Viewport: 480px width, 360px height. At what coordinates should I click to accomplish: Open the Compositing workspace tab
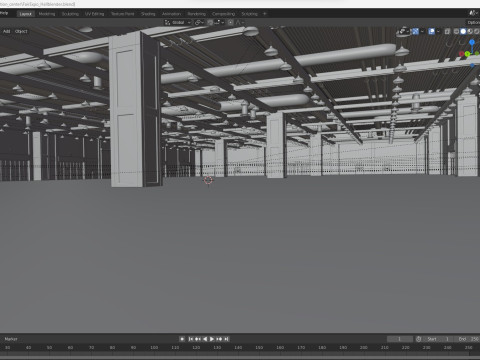pyautogui.click(x=223, y=14)
